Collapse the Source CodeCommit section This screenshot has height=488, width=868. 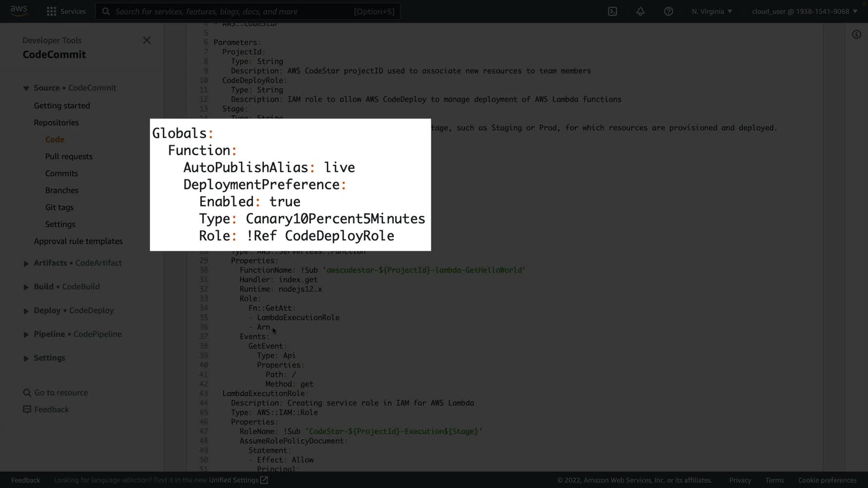coord(26,88)
